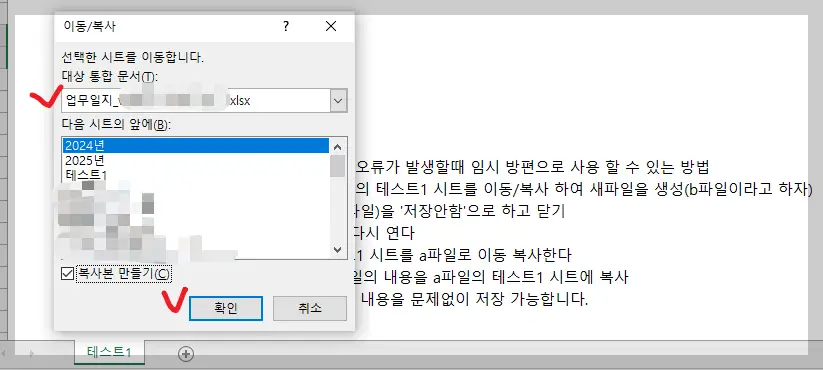The width and height of the screenshot is (823, 370).
Task: Switch to the 테스트1 worksheet tab
Action: 109,352
